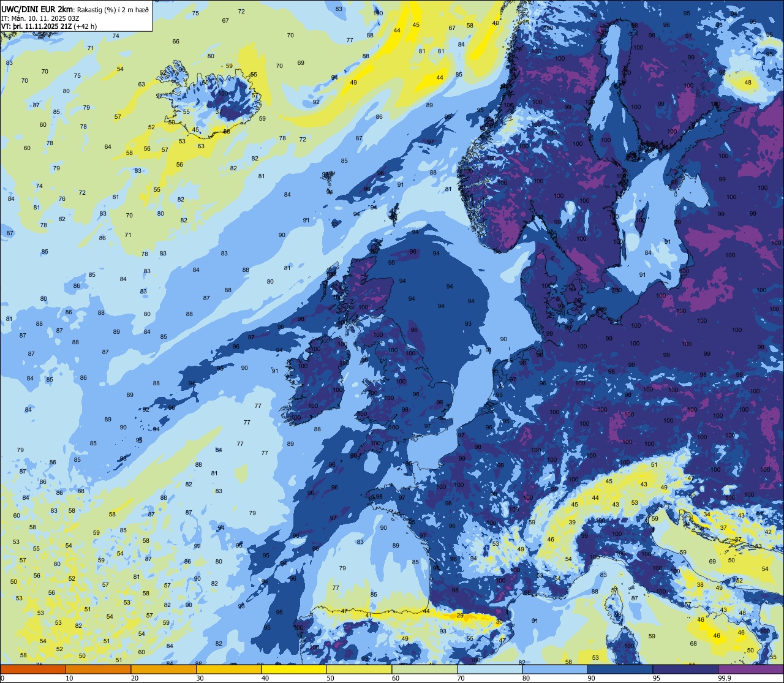Image resolution: width=784 pixels, height=683 pixels.
Task: Click the 50–60 legend color segment
Action: (360, 669)
